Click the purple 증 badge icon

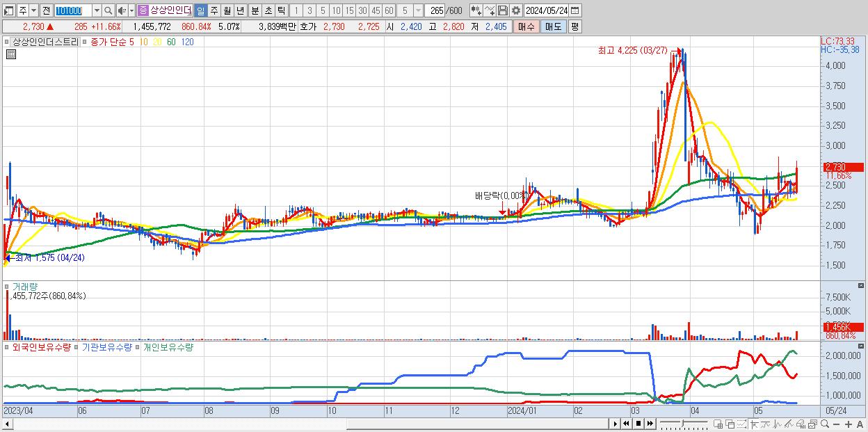point(143,10)
